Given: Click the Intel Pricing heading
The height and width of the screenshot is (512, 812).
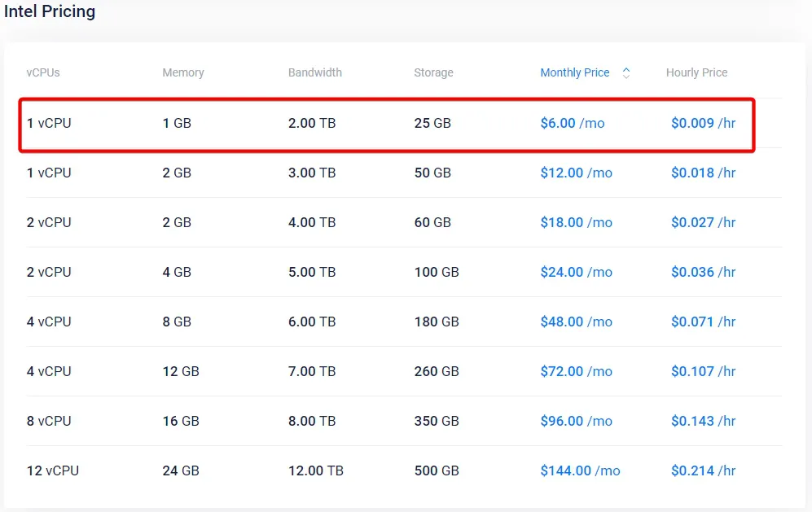Looking at the screenshot, I should pyautogui.click(x=50, y=11).
